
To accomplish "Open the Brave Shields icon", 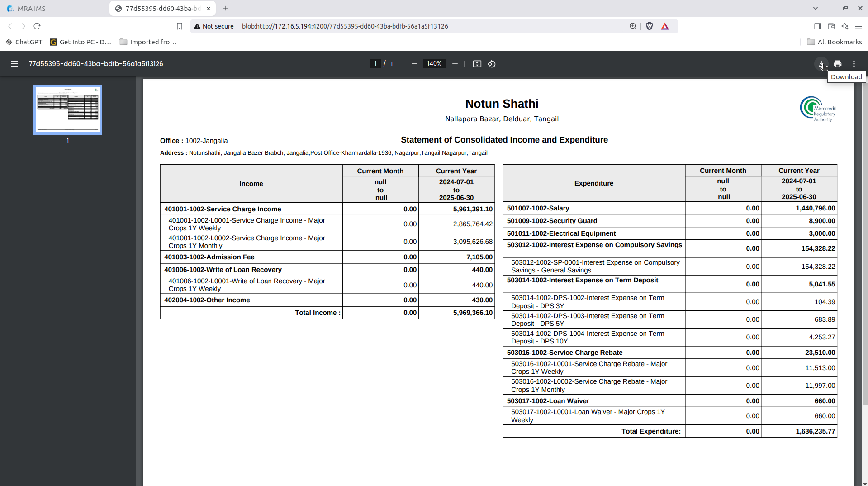I will click(x=650, y=26).
